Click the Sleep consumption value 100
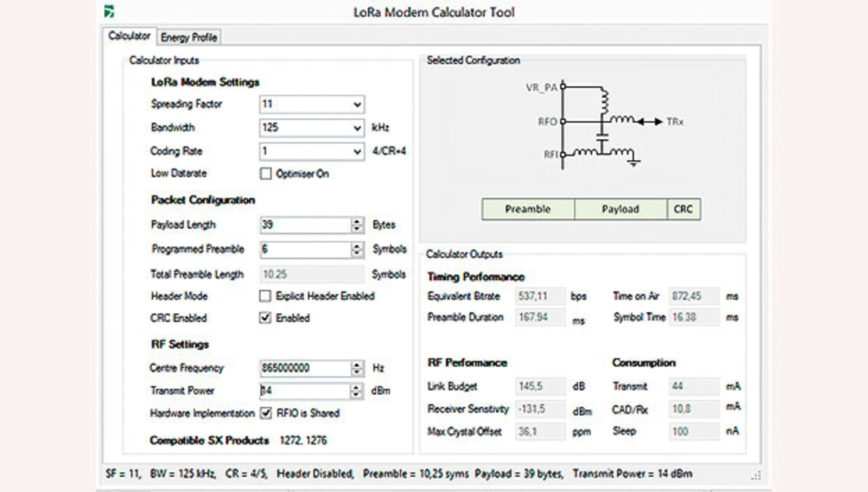868x492 pixels. click(694, 431)
